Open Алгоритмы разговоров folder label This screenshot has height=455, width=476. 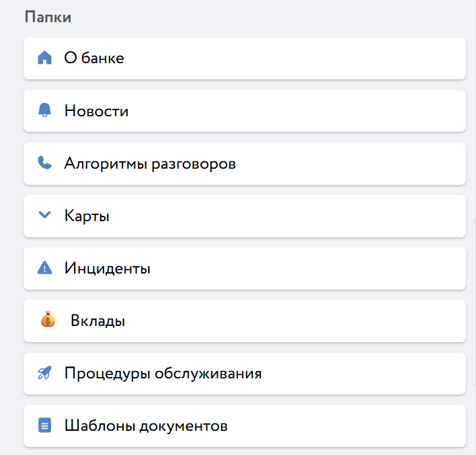coord(150,163)
